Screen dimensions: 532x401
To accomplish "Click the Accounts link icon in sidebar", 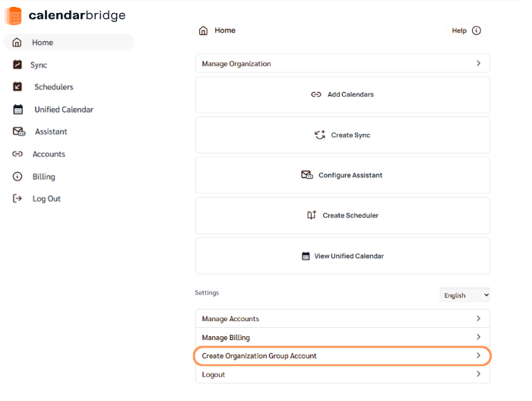I will (17, 154).
